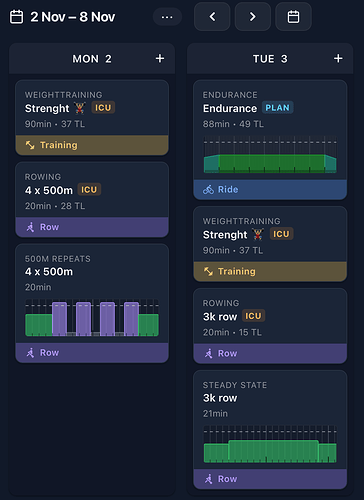Click the PLAN badge on Endurance workout
The height and width of the screenshot is (500, 364).
(277, 108)
